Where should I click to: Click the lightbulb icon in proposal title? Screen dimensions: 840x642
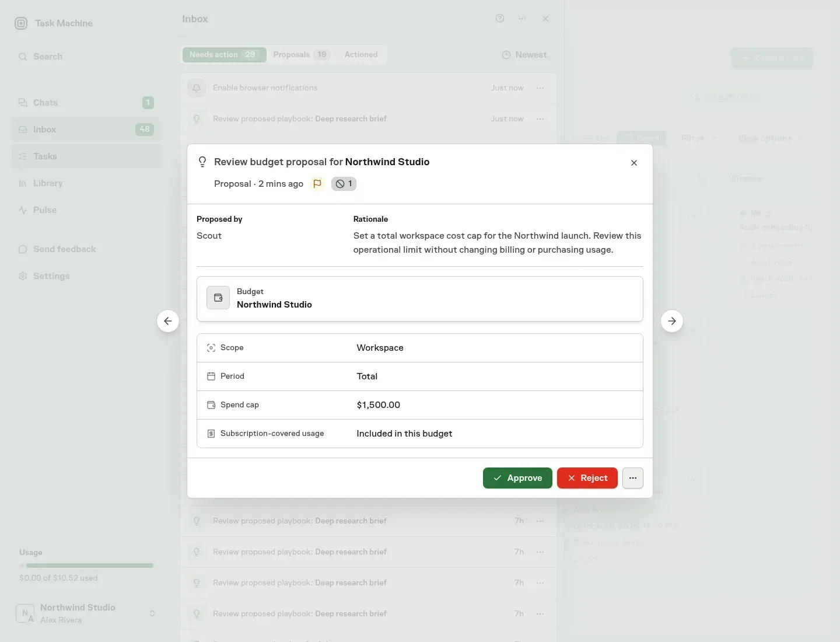tap(202, 162)
